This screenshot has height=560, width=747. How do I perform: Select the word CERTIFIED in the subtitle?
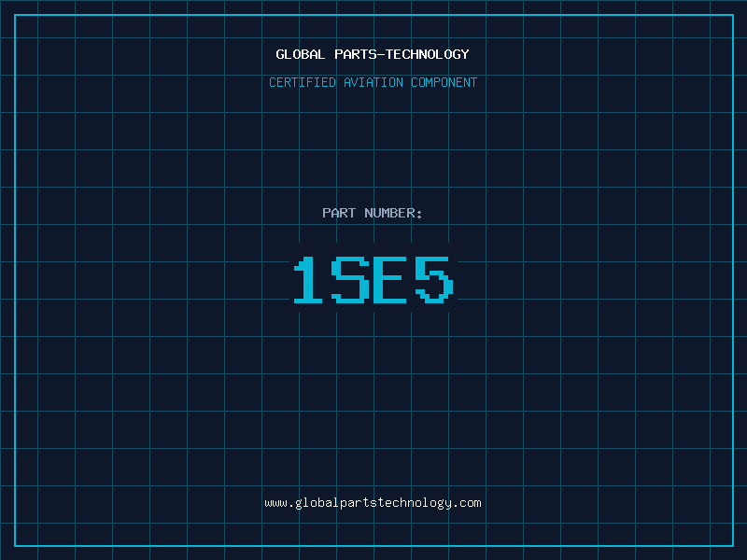[x=303, y=82]
